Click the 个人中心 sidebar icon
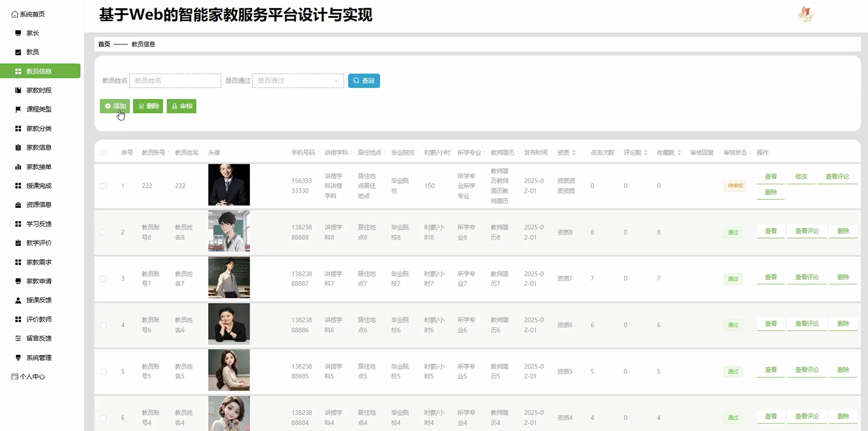Viewport: 868px width, 431px height. point(15,377)
